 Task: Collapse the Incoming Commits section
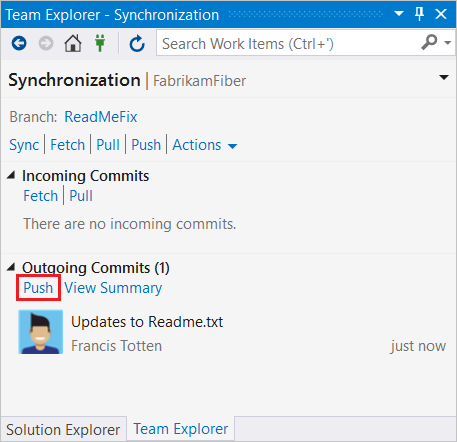point(11,175)
